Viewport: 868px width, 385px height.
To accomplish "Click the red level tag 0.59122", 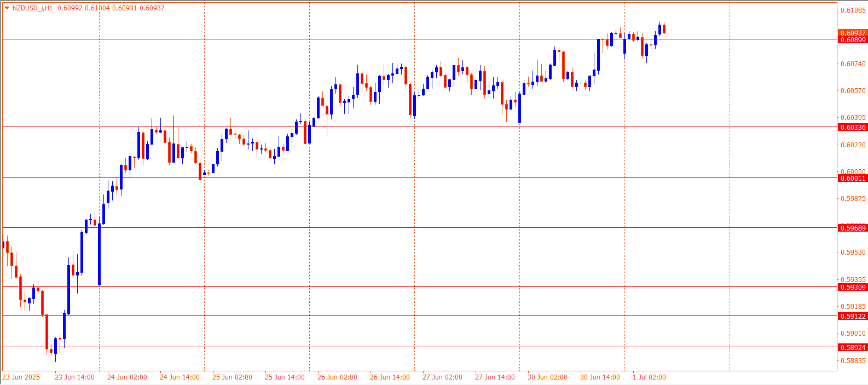I will [853, 316].
